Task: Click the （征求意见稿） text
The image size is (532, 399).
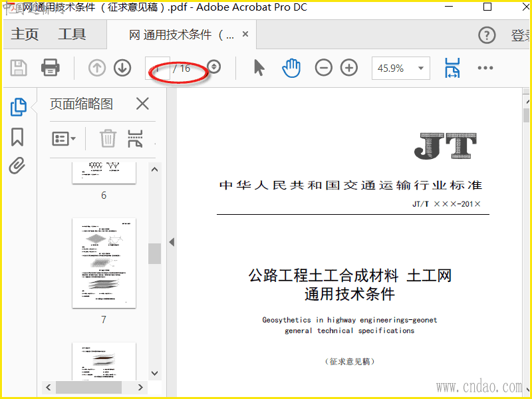Action: pyautogui.click(x=350, y=361)
